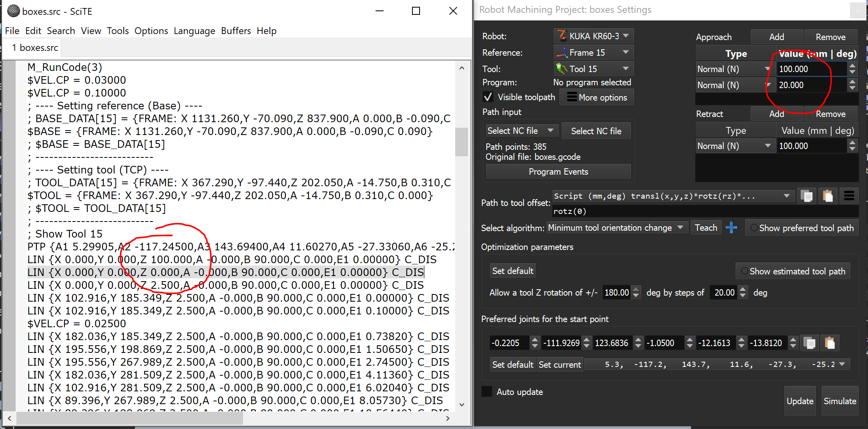Paste joint values using the preferred joints paste icon
Screen dimensions: 868x429
click(830, 343)
